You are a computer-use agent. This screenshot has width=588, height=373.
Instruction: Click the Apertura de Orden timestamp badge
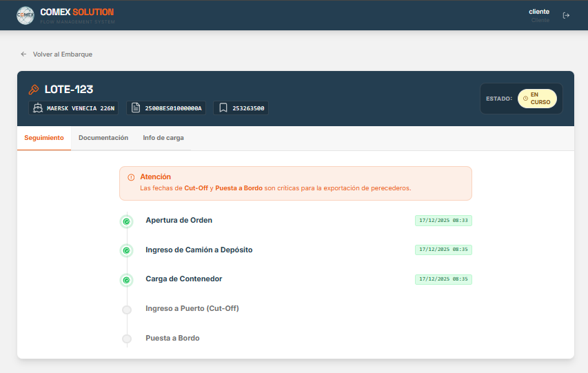443,221
